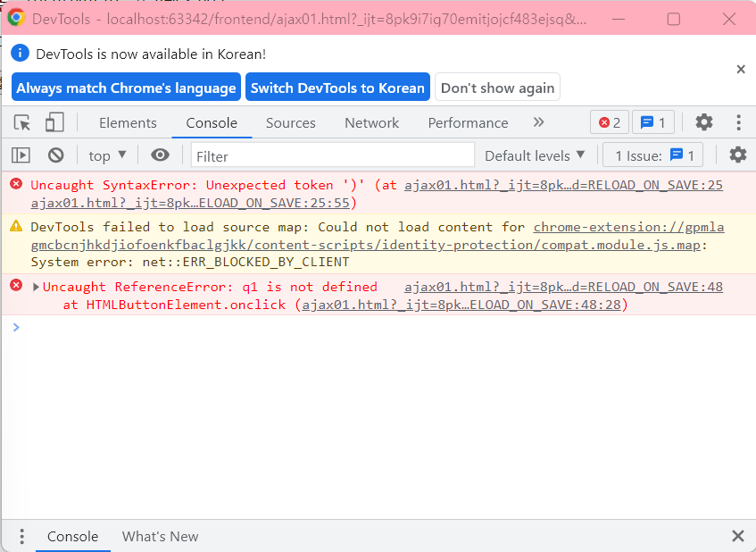Open SyntaxError source link ending RELOAD_ON_SAVE:25
The width and height of the screenshot is (756, 552).
[x=563, y=185]
